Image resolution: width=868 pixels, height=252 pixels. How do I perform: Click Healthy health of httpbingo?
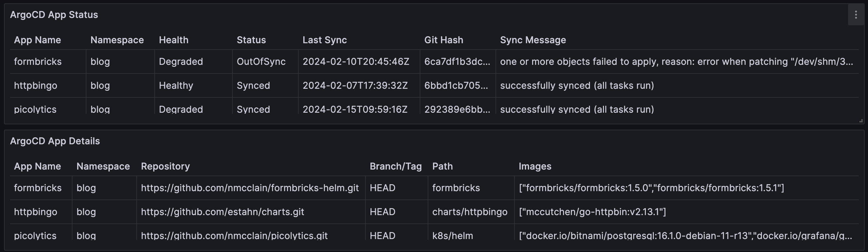(176, 85)
